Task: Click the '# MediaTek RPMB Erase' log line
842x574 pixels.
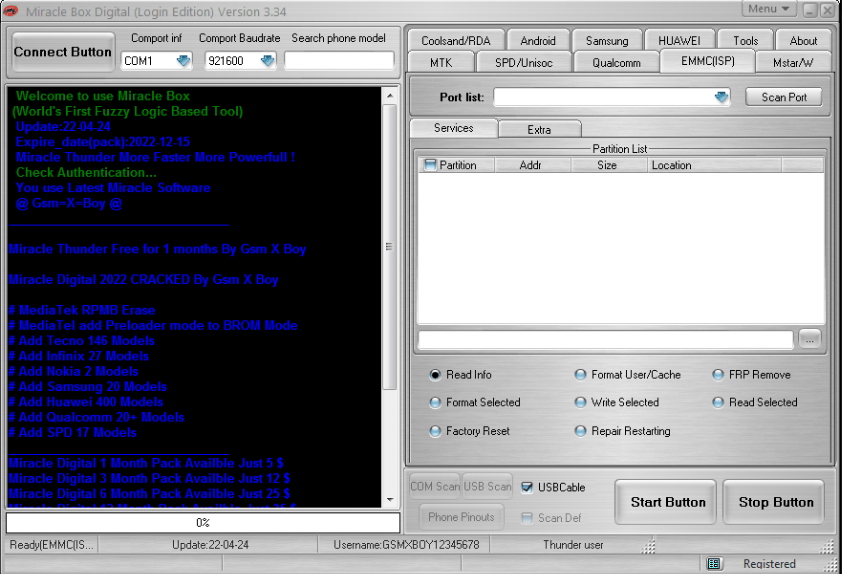Action: (82, 310)
